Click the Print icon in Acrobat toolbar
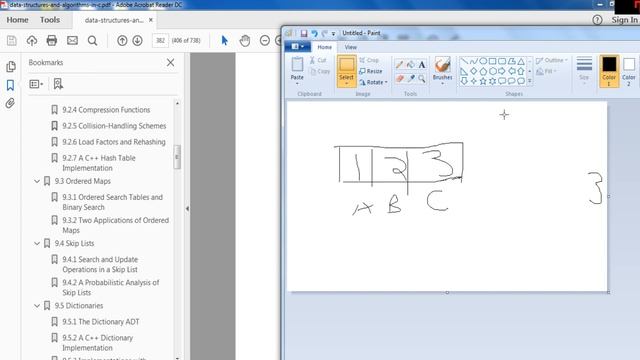 [x=52, y=40]
